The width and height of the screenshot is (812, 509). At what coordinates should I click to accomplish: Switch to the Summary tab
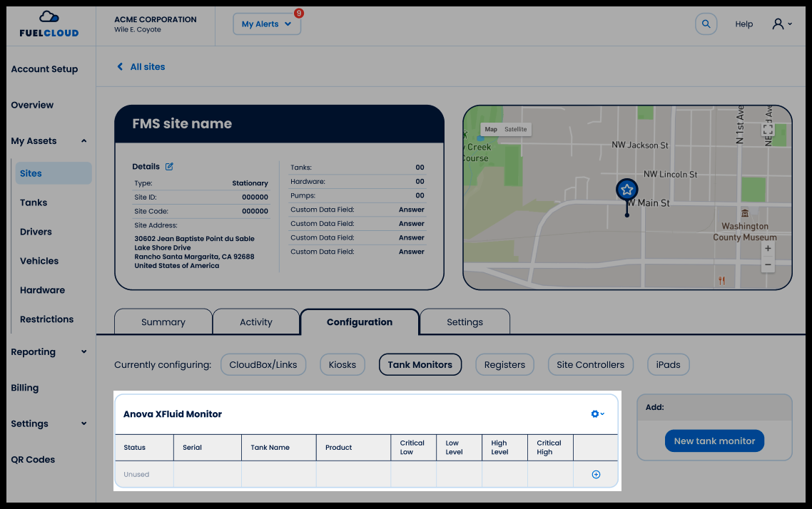163,322
